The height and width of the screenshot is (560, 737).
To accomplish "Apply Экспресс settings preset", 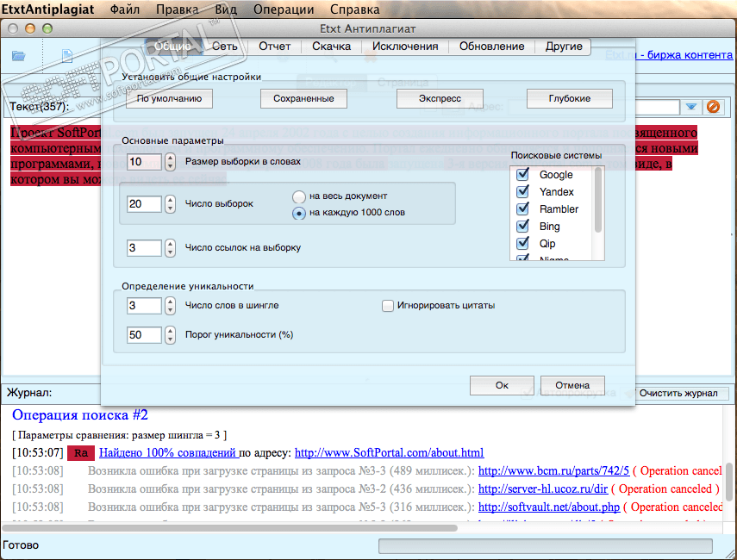I will tap(440, 99).
